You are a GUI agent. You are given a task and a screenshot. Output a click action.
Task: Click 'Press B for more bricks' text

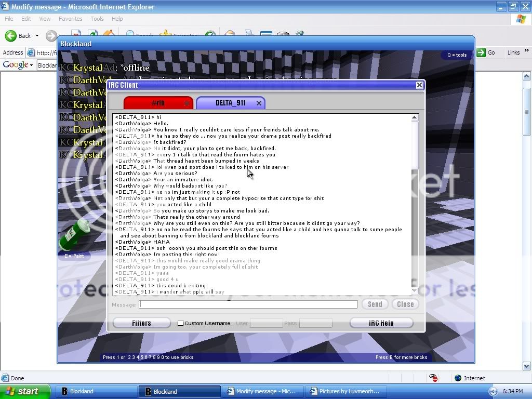pyautogui.click(x=401, y=357)
